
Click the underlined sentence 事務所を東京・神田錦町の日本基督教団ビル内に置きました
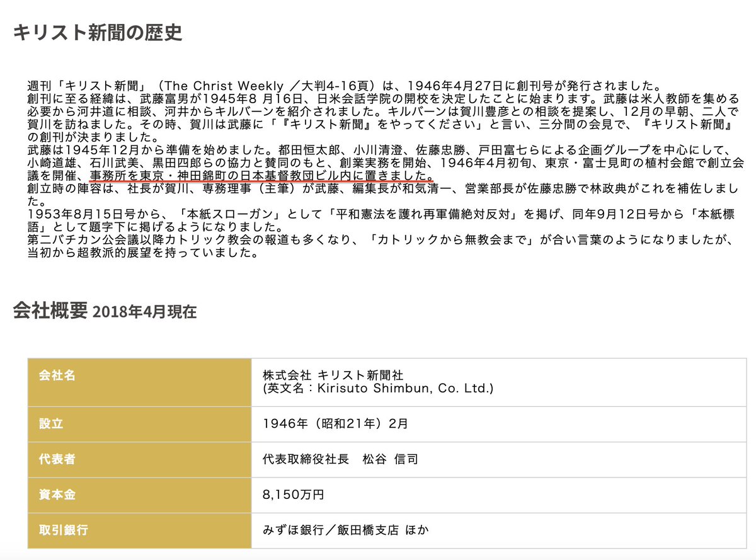(x=262, y=175)
